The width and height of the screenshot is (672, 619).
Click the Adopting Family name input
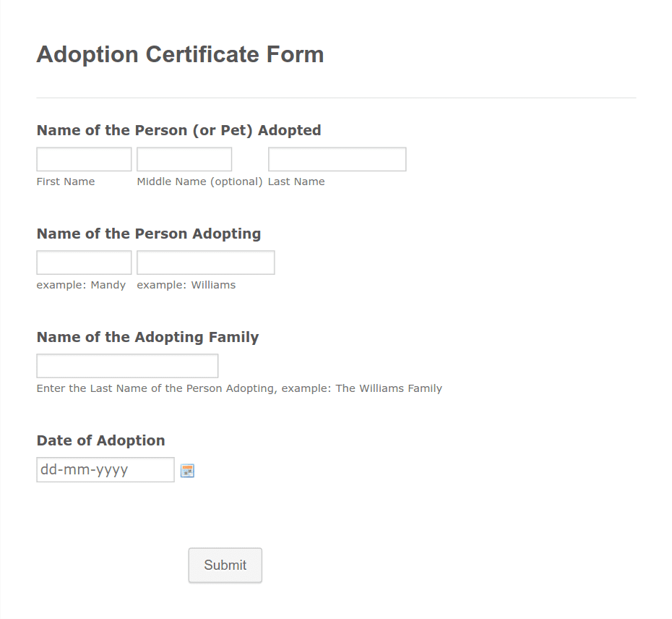(127, 366)
